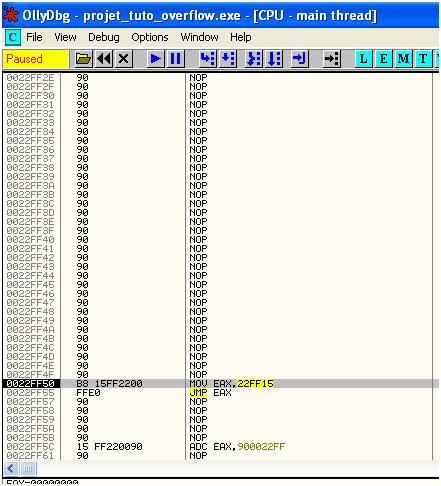Click the Step over toolbar icon
The image size is (441, 486).
[x=228, y=59]
